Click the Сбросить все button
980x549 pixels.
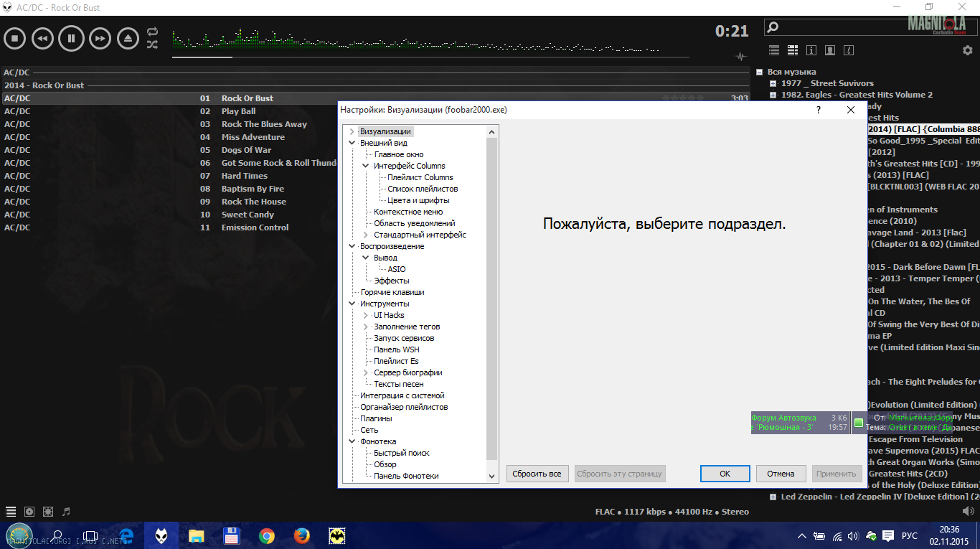pos(537,474)
